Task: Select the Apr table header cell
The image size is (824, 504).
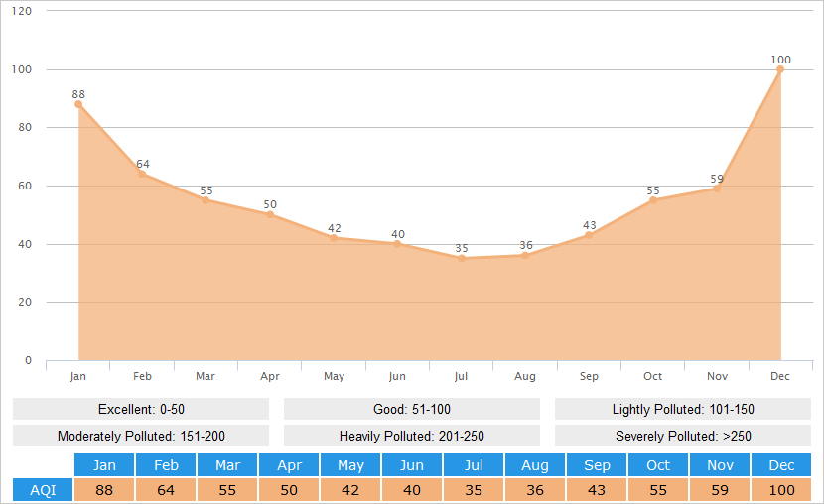Action: (x=289, y=465)
